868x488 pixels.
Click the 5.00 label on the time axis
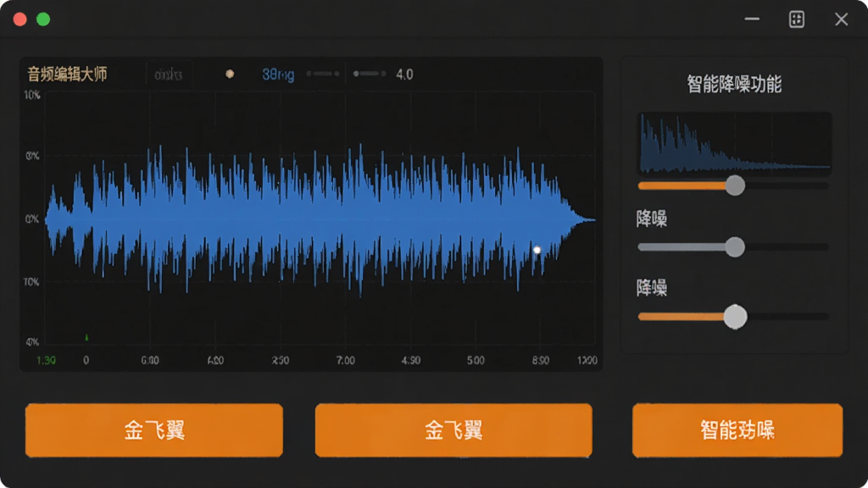click(x=476, y=360)
